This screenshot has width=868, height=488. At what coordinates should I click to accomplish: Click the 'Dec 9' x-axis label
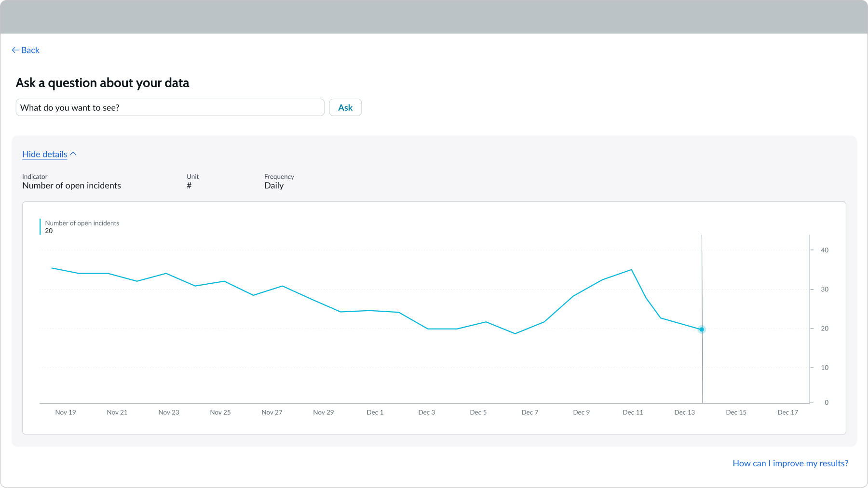(x=582, y=412)
